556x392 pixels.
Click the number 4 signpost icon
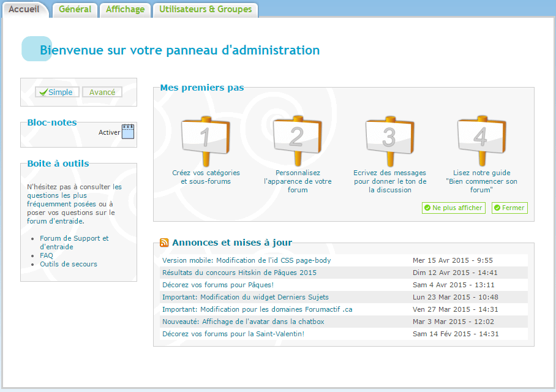coord(481,140)
